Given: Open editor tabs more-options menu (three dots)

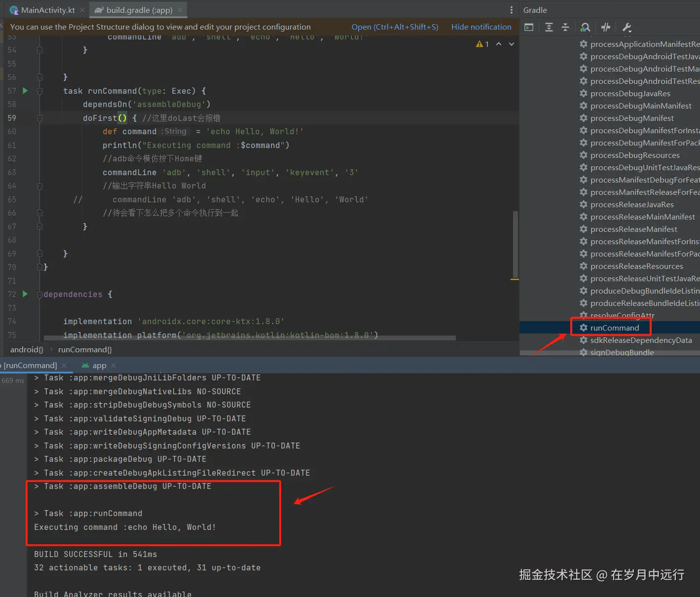Looking at the screenshot, I should (x=511, y=10).
